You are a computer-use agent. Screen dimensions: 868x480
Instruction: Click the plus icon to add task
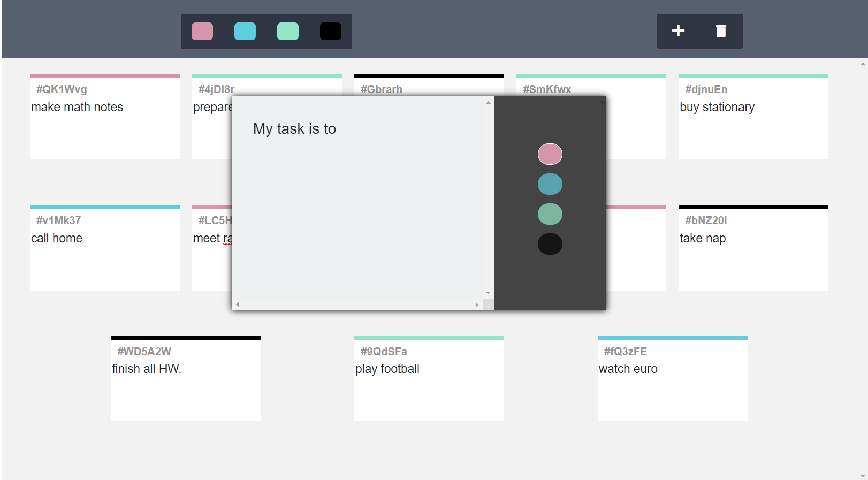click(x=678, y=31)
